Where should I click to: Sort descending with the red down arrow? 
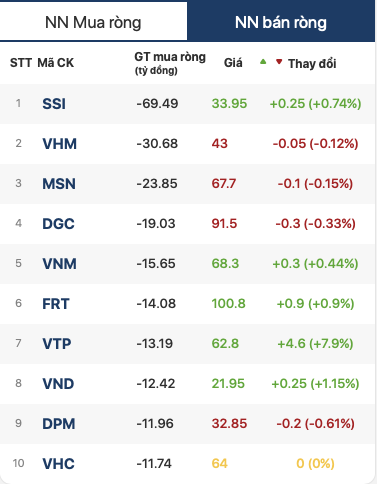279,62
